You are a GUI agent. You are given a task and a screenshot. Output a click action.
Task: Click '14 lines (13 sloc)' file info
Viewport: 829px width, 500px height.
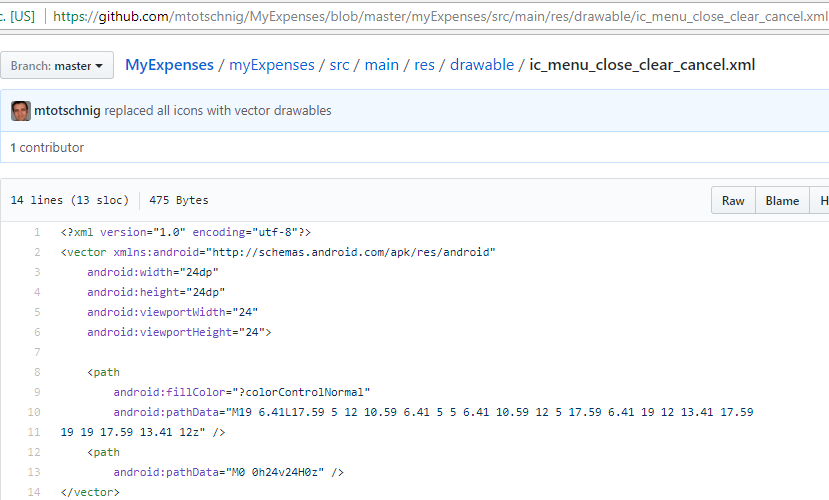[x=70, y=200]
